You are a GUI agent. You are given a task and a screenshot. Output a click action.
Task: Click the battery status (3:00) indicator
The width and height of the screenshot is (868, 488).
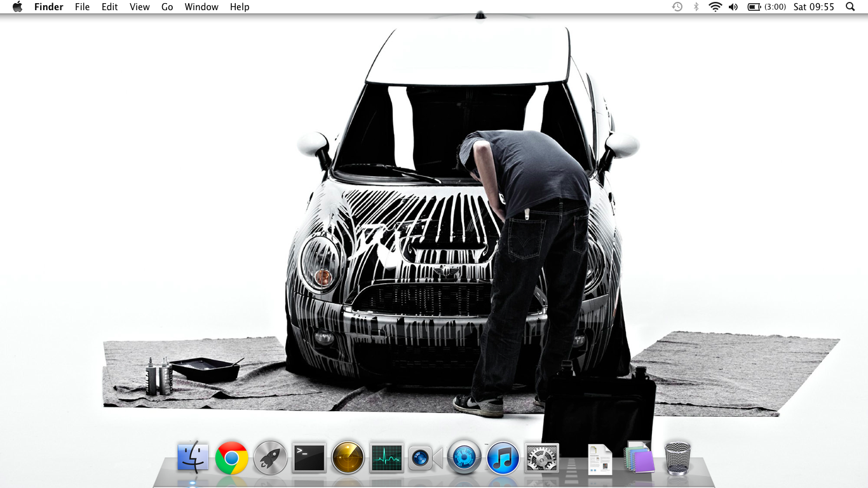point(767,7)
